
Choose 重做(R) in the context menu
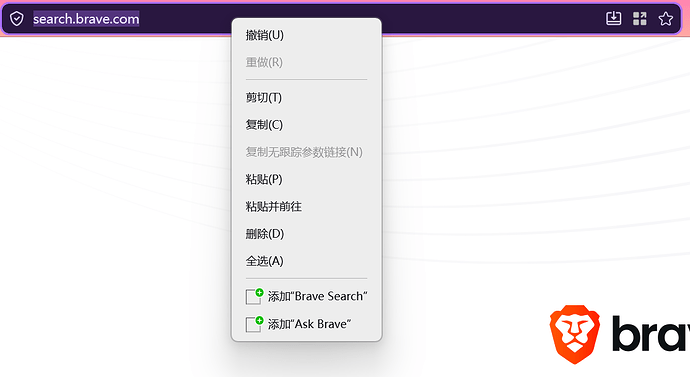point(306,62)
